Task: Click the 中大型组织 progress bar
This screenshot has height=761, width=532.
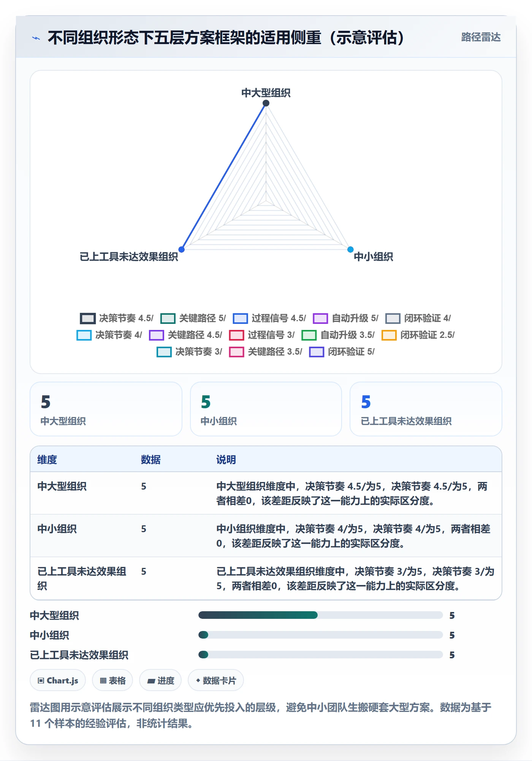Action: (x=320, y=615)
